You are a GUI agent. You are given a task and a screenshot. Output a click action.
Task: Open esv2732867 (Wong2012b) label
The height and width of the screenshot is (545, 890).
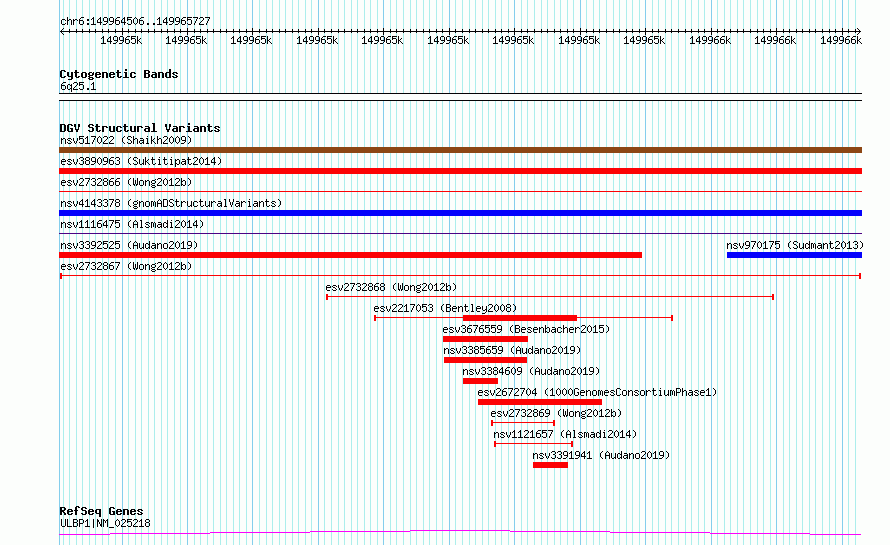[x=126, y=266]
